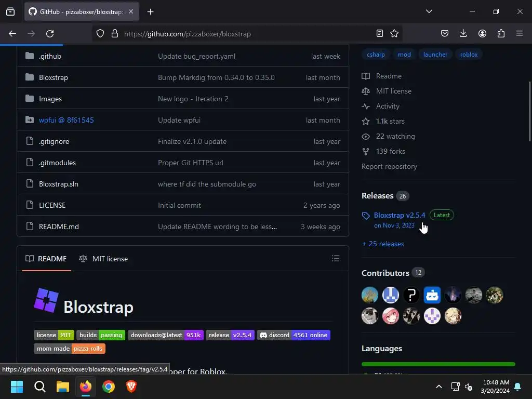532x399 pixels.
Task: Open the tracking protection shield icon
Action: coord(100,34)
